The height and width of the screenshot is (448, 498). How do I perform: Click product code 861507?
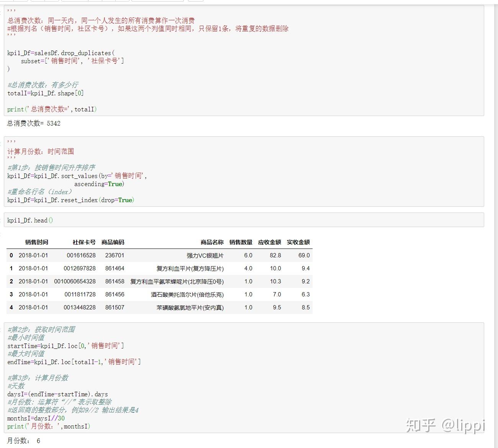[x=115, y=307]
